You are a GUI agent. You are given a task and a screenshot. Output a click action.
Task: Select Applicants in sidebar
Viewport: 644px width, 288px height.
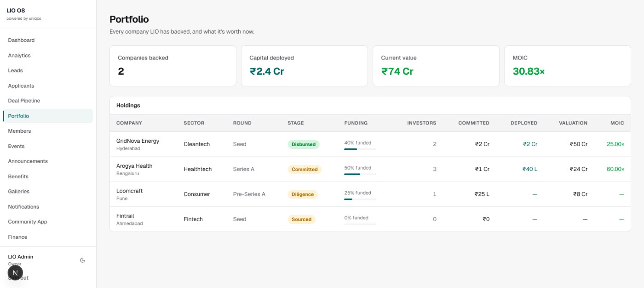pyautogui.click(x=48, y=86)
